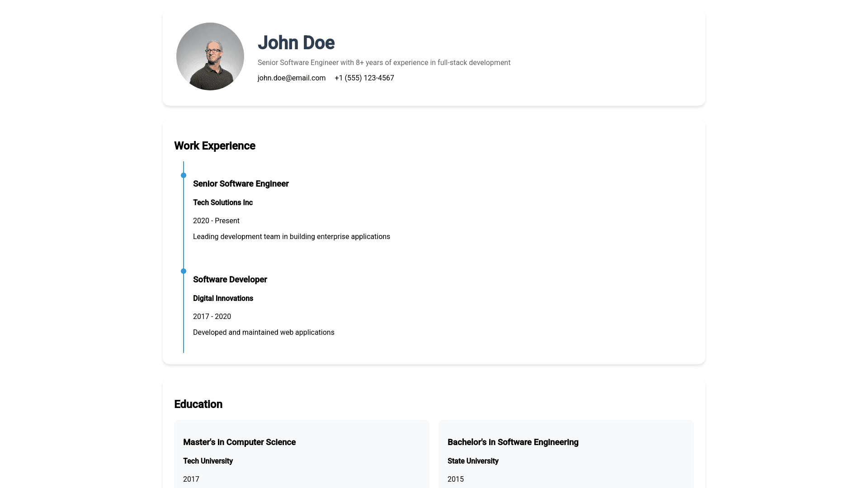Click the State University label
Viewport: 868px width, 488px height.
[x=473, y=461]
